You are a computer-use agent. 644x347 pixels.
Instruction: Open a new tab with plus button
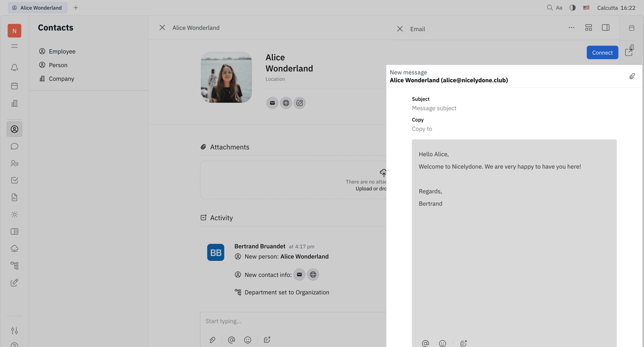[x=76, y=8]
